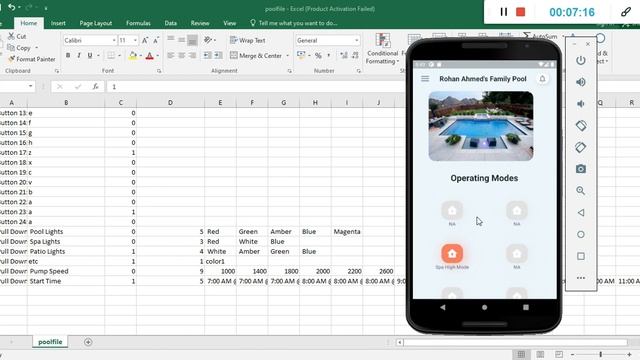Open the Insert ribbon tab
640x360 pixels.
58,23
